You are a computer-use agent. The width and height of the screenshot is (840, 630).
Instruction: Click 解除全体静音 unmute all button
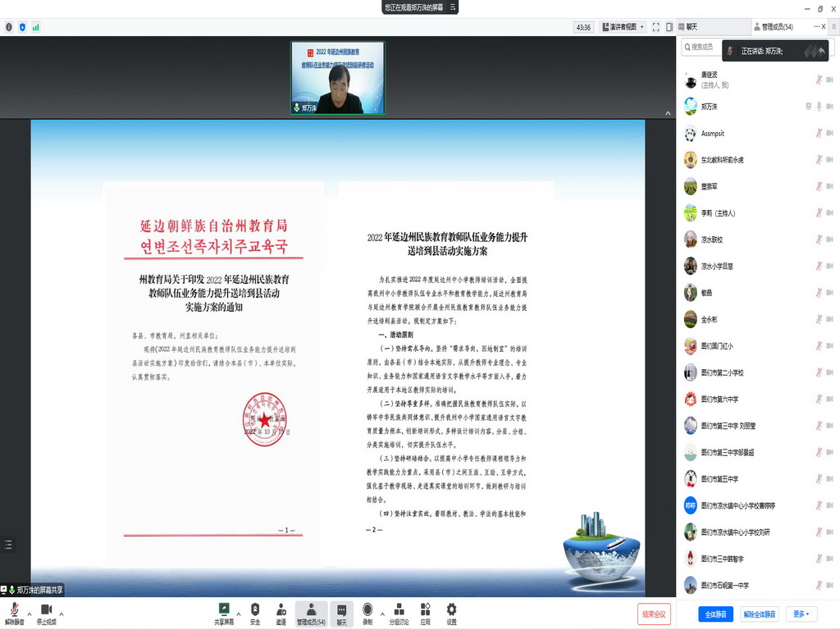click(760, 614)
